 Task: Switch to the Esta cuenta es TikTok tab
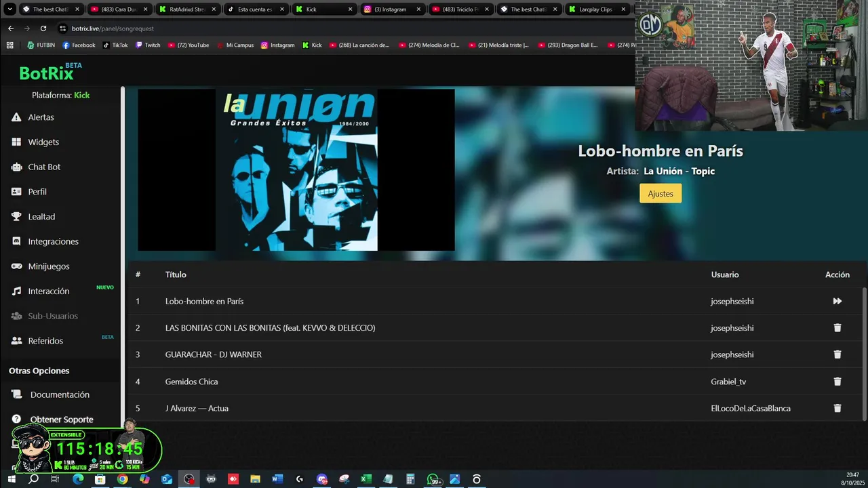[256, 9]
